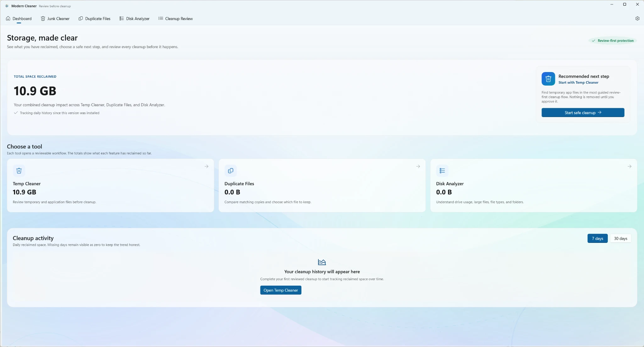Click the arrow on the Temp Cleaner card
This screenshot has width=644, height=347.
click(206, 166)
